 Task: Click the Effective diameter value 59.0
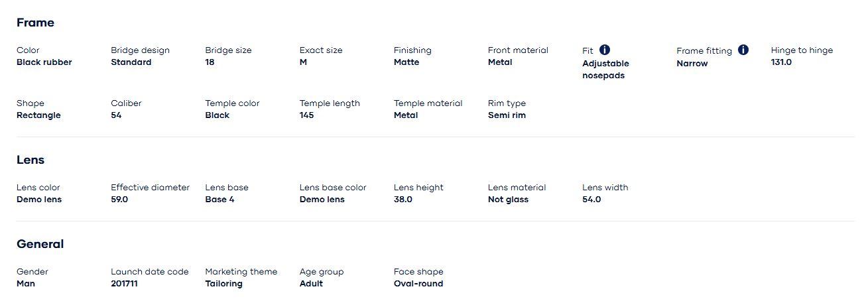click(x=119, y=200)
